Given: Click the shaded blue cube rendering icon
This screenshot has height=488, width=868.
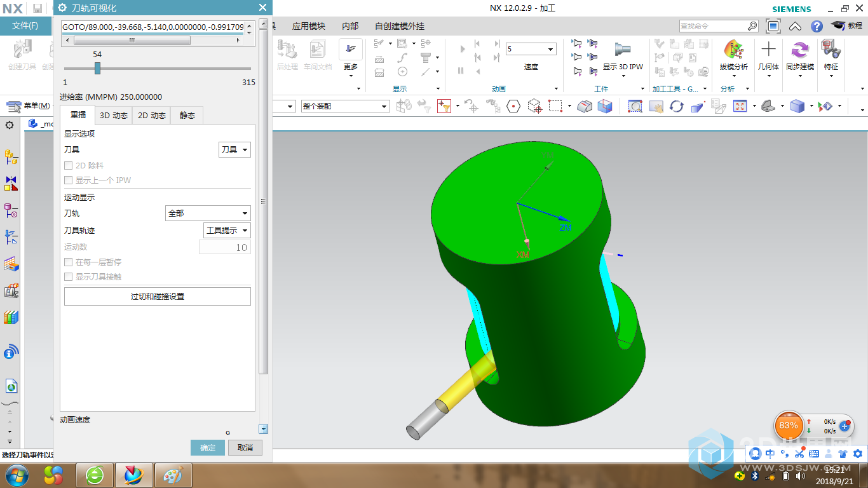Looking at the screenshot, I should 797,106.
